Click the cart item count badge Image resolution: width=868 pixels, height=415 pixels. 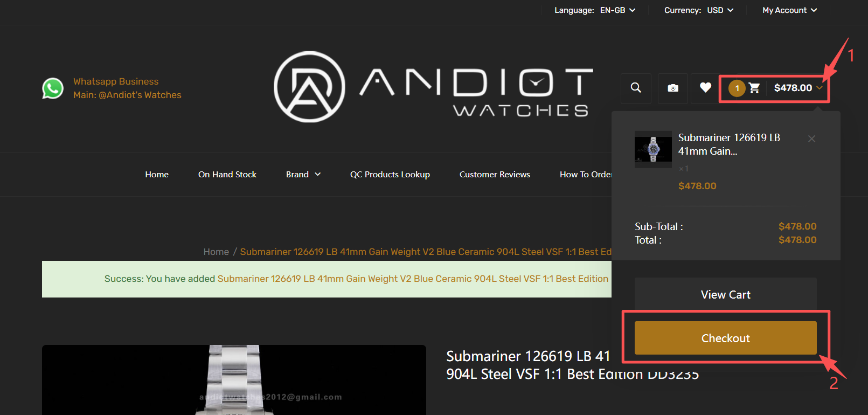(x=737, y=88)
